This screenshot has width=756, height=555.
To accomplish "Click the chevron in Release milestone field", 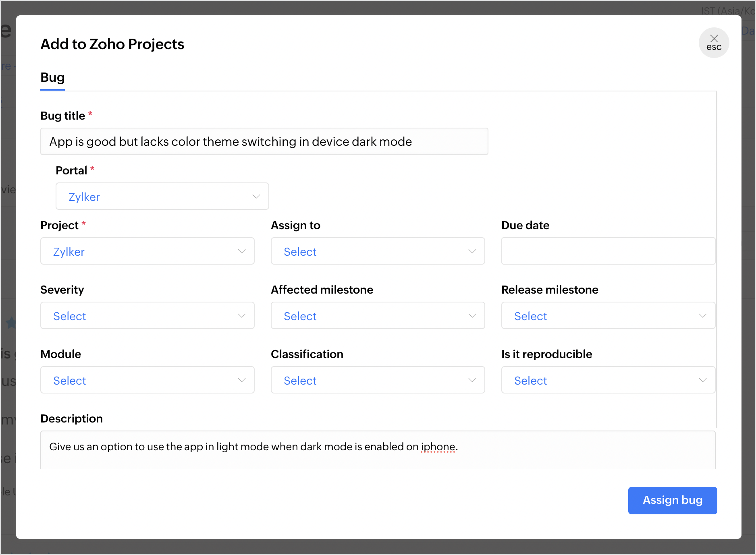I will pyautogui.click(x=703, y=316).
